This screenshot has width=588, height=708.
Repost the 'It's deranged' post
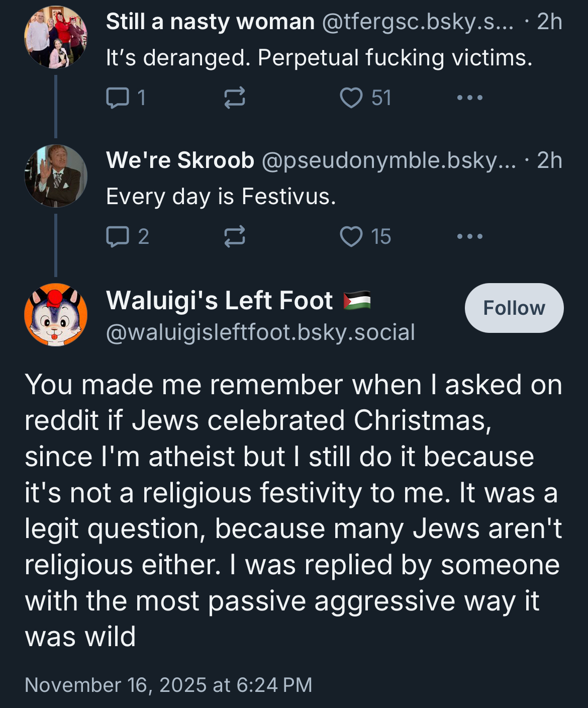[x=234, y=98]
